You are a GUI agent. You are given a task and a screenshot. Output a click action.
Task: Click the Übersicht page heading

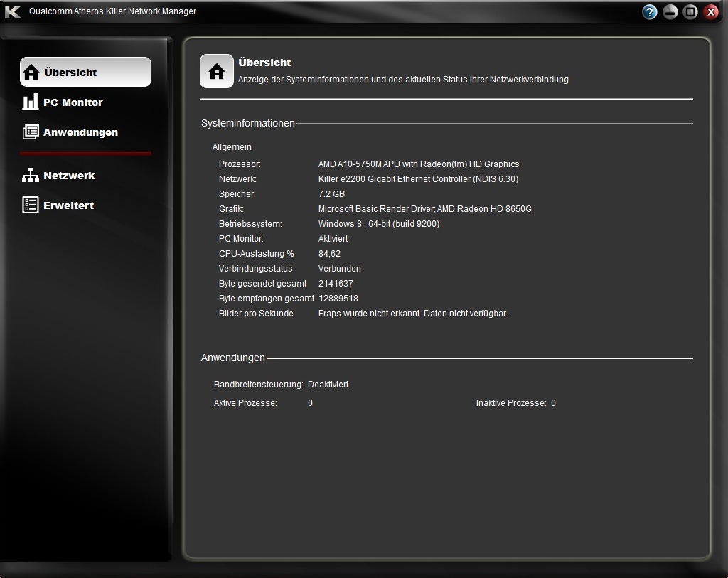click(x=264, y=63)
